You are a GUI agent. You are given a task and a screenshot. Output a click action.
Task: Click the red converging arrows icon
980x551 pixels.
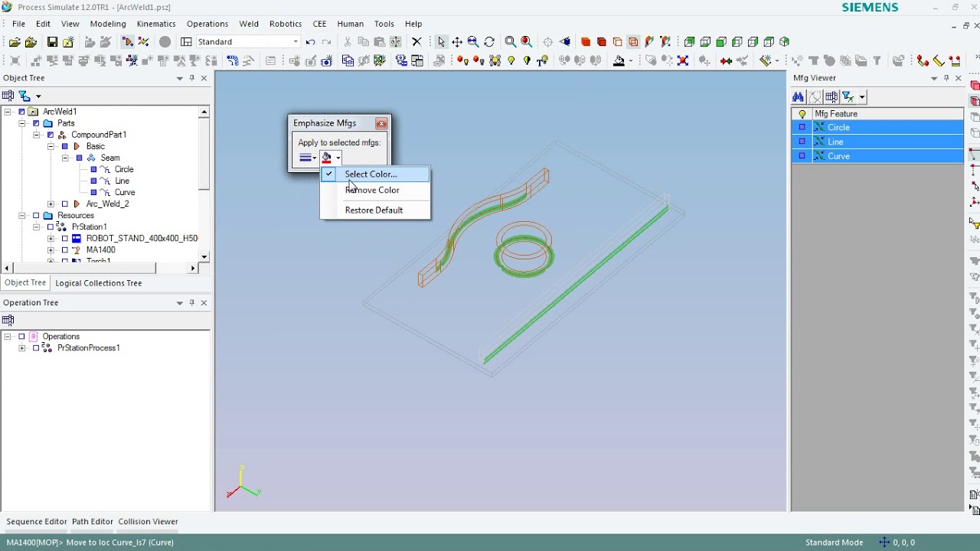[726, 60]
